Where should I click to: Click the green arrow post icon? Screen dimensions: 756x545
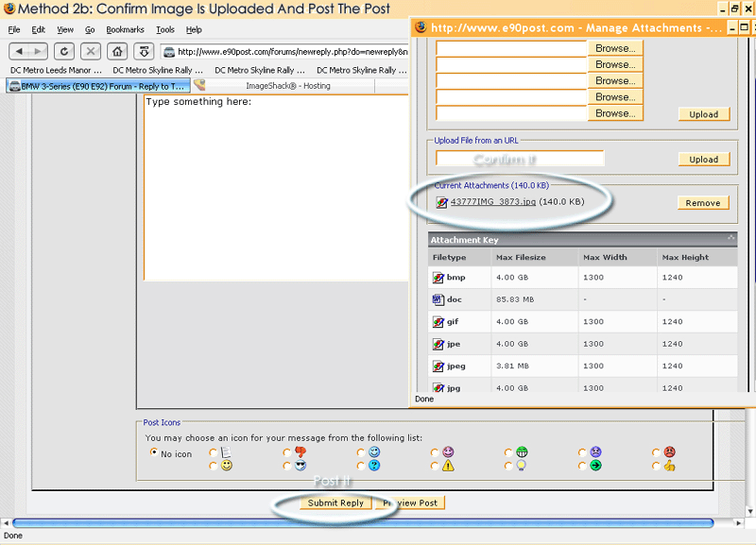pyautogui.click(x=595, y=466)
